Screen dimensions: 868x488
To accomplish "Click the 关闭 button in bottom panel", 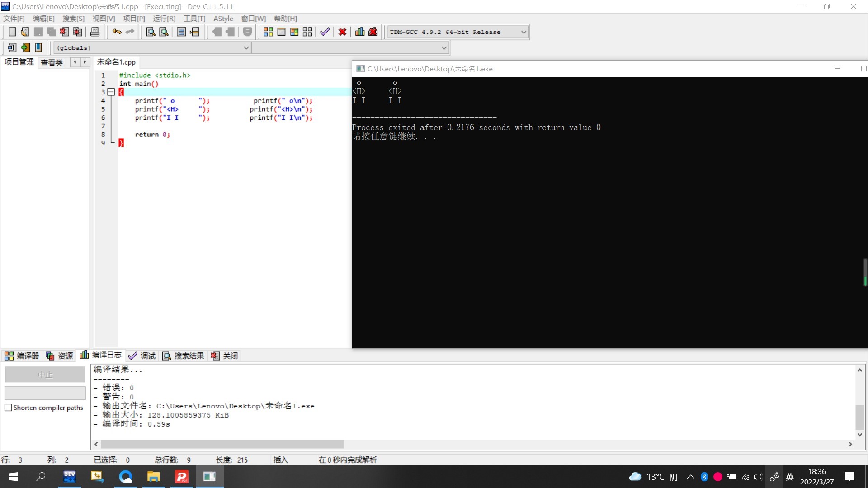I will (x=225, y=356).
